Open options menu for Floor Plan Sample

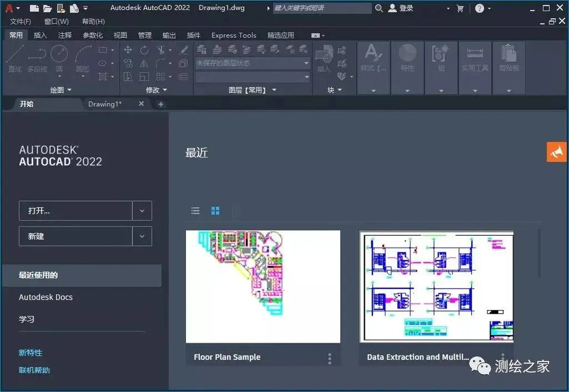pyautogui.click(x=330, y=358)
